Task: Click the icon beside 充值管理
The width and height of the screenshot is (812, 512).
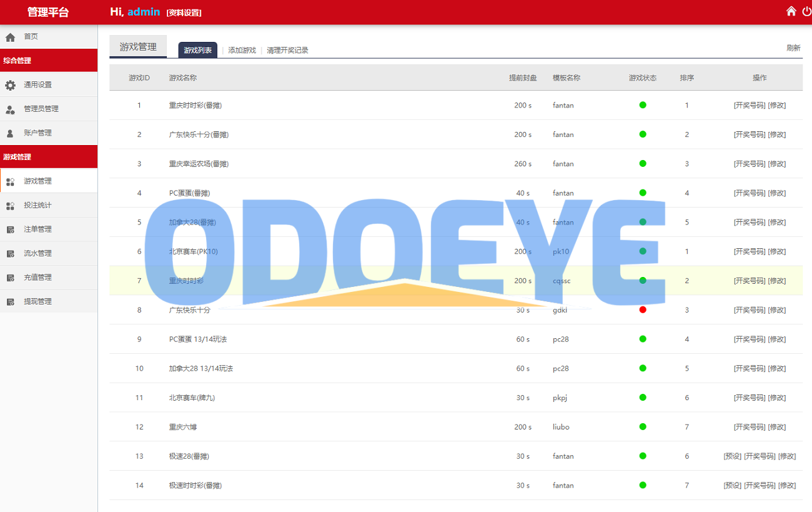Action: [x=10, y=278]
